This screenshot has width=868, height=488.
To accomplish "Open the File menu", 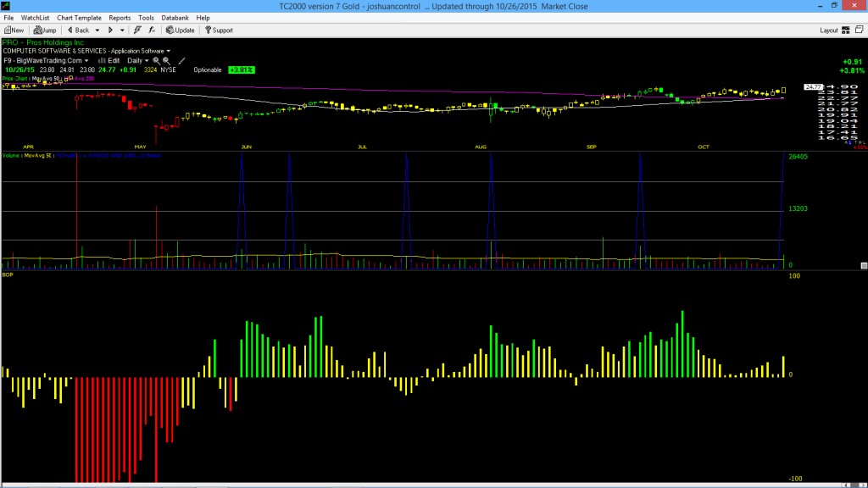I will click(8, 18).
